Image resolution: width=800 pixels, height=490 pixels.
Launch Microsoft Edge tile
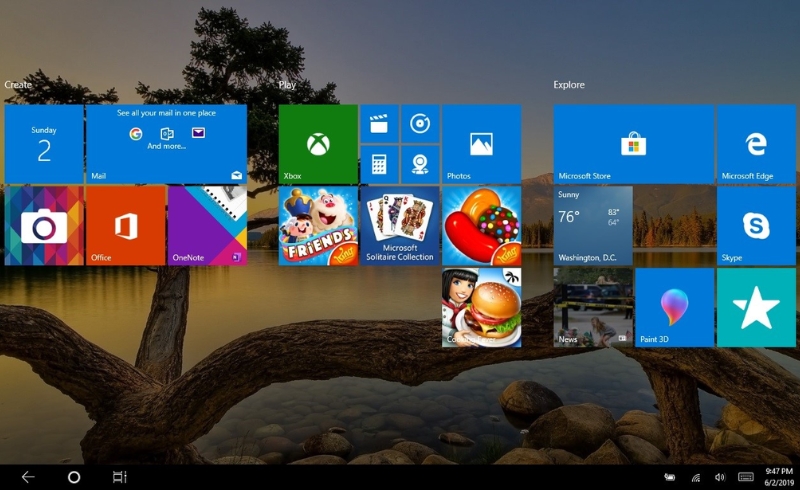point(756,144)
